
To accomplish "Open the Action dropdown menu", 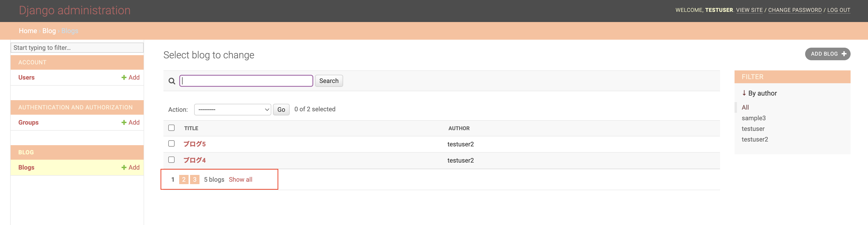I will pos(233,110).
